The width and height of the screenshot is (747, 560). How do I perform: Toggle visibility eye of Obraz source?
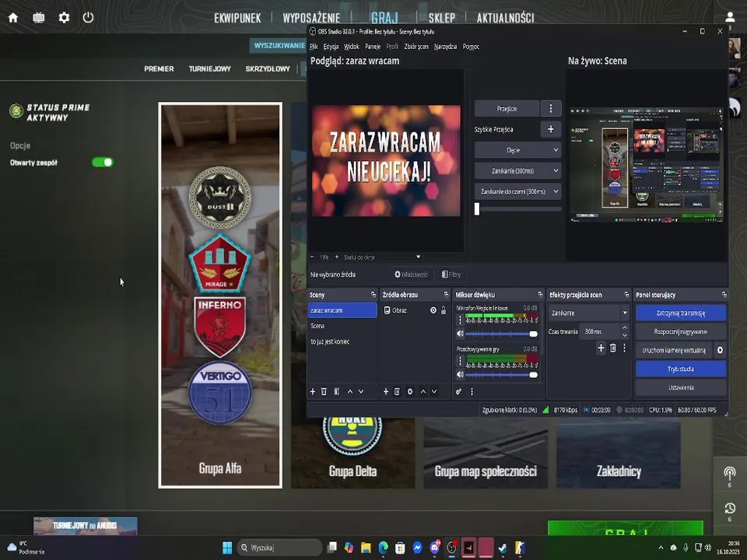(x=433, y=310)
